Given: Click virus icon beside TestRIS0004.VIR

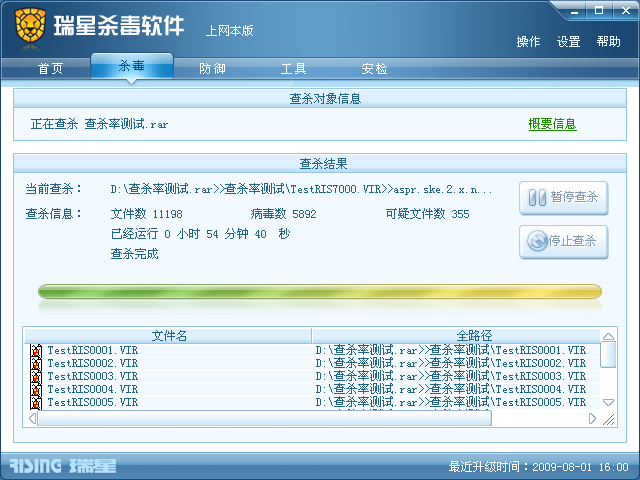Looking at the screenshot, I should coord(36,390).
